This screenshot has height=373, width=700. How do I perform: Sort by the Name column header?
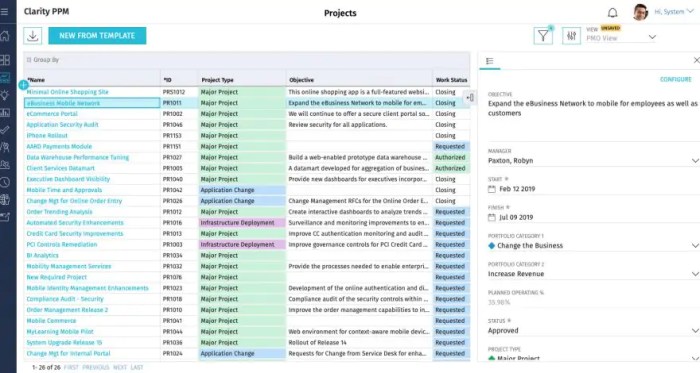(36, 80)
